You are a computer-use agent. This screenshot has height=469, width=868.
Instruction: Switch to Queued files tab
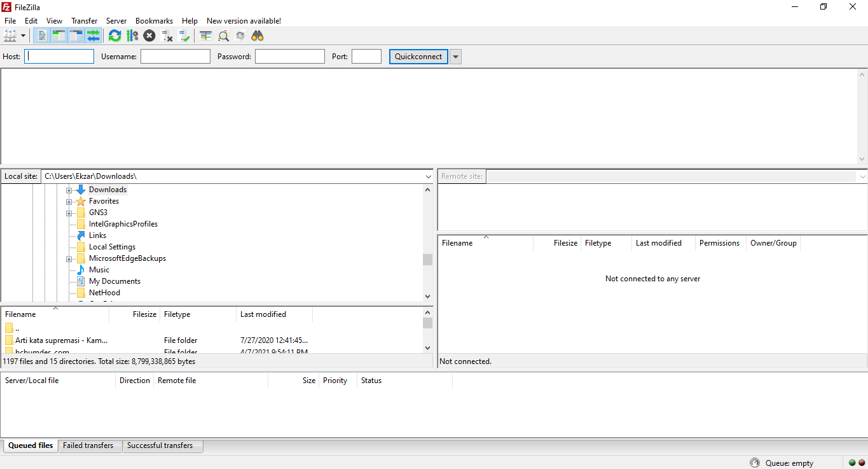coord(31,445)
